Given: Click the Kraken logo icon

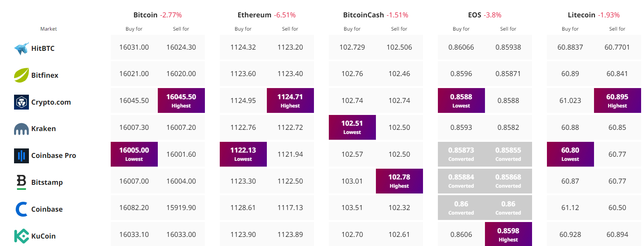Looking at the screenshot, I should [x=21, y=129].
